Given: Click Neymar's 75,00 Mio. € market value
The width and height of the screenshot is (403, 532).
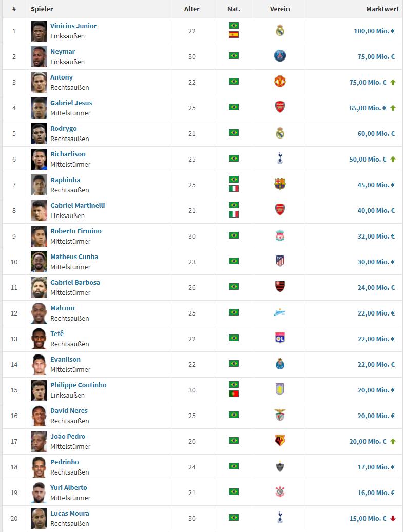Looking at the screenshot, I should [x=376, y=56].
